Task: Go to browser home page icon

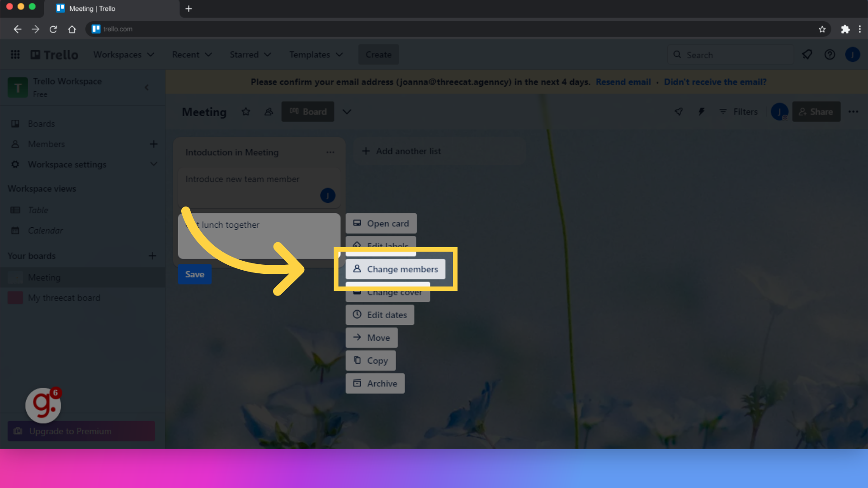Action: point(72,29)
